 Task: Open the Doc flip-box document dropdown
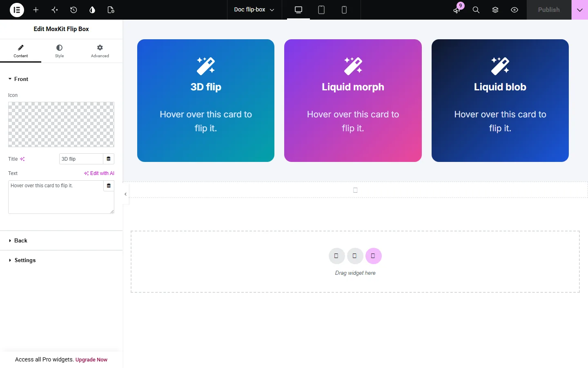[254, 10]
